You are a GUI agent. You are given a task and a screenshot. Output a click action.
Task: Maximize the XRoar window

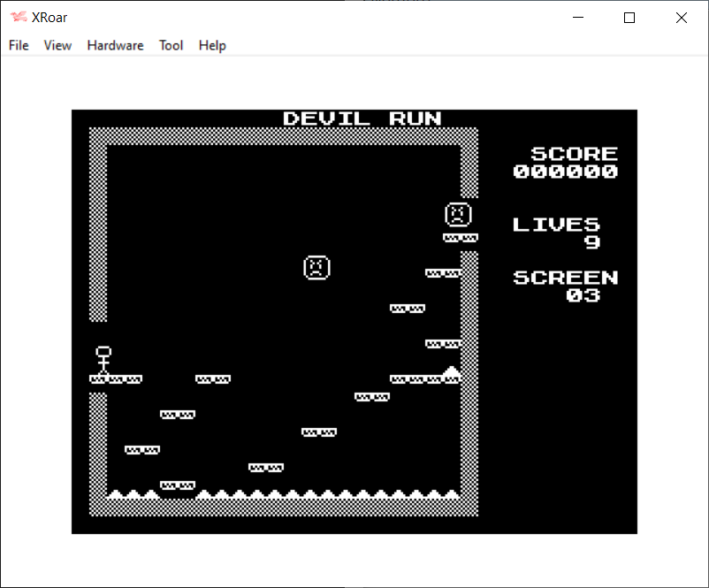(629, 18)
